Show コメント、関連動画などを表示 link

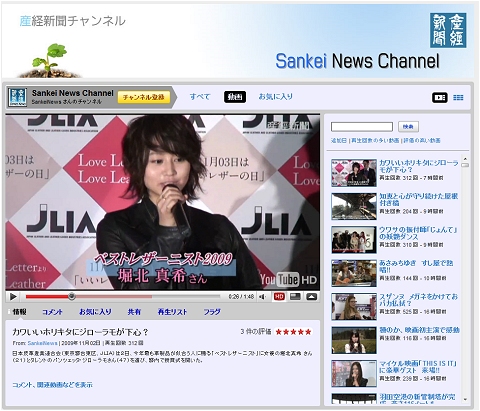click(52, 385)
